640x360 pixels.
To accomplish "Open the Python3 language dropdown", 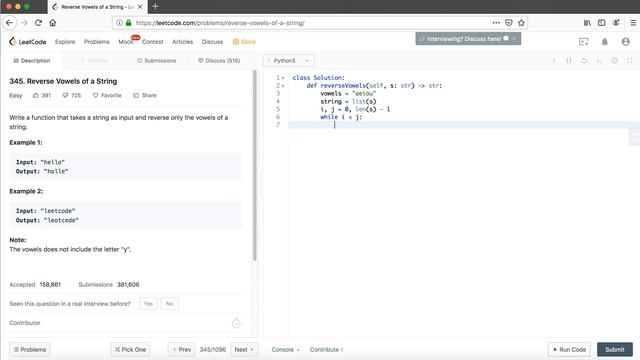I will click(x=289, y=60).
